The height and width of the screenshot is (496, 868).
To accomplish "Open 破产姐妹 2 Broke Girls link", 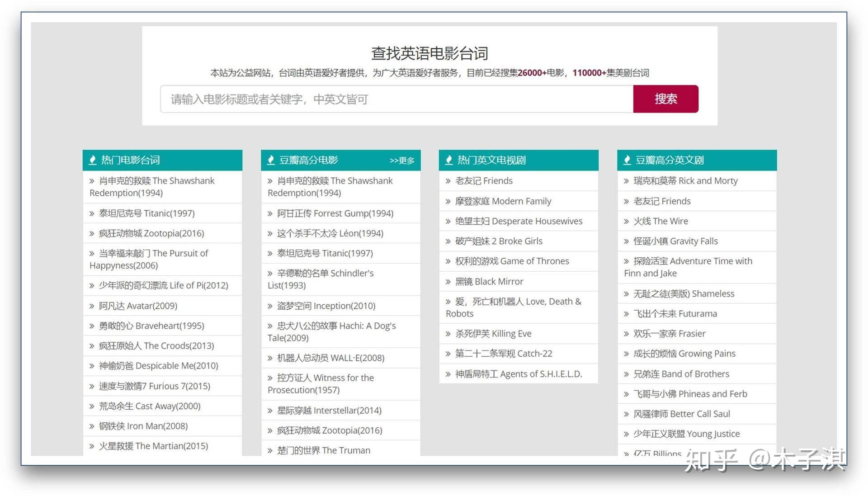I will click(x=499, y=241).
